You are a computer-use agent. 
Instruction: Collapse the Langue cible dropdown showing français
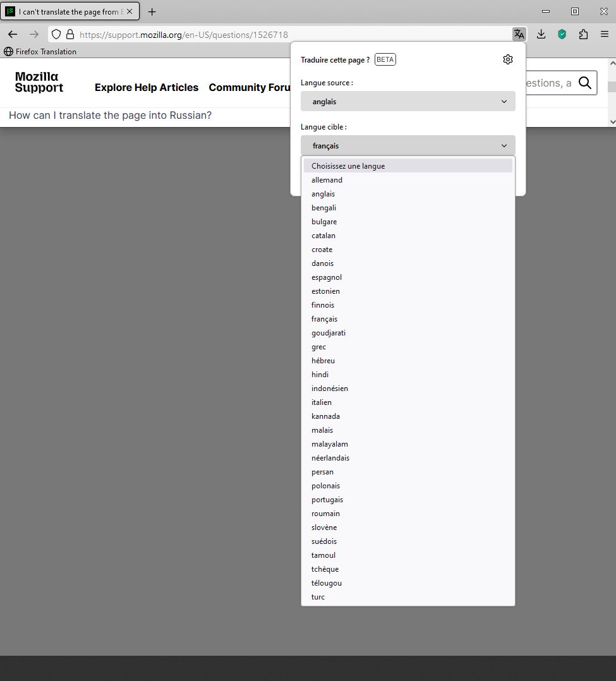(x=408, y=145)
